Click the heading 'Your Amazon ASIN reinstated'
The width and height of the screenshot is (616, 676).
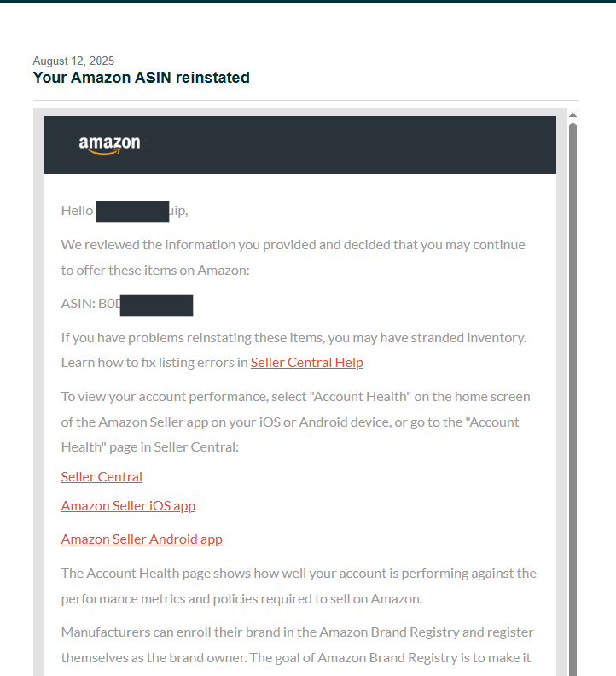click(x=142, y=78)
